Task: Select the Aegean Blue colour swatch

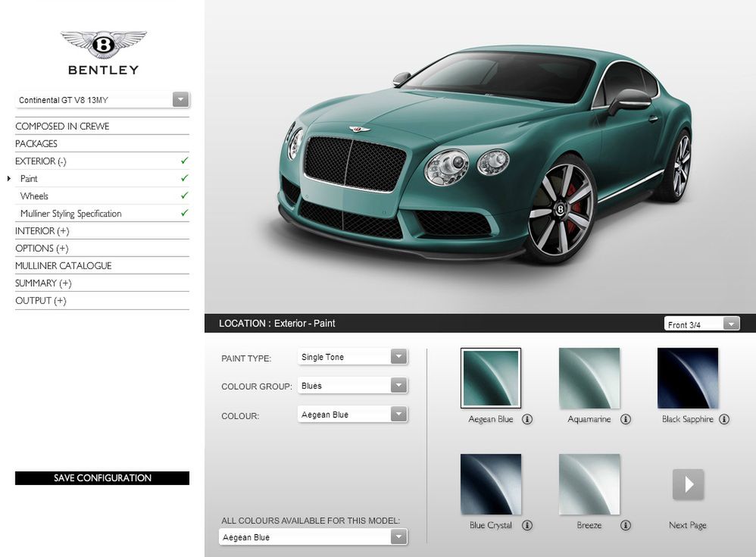Action: [491, 378]
